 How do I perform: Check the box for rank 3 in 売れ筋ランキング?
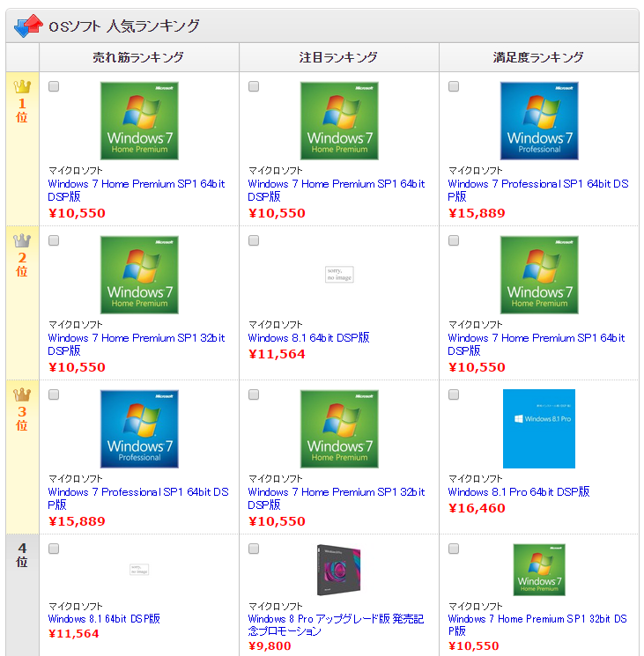point(54,394)
